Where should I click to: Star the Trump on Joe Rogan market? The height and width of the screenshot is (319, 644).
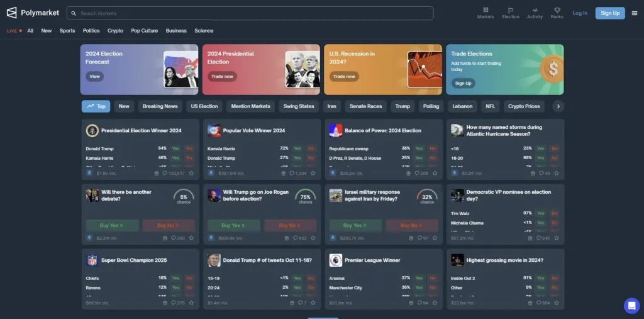tap(313, 238)
